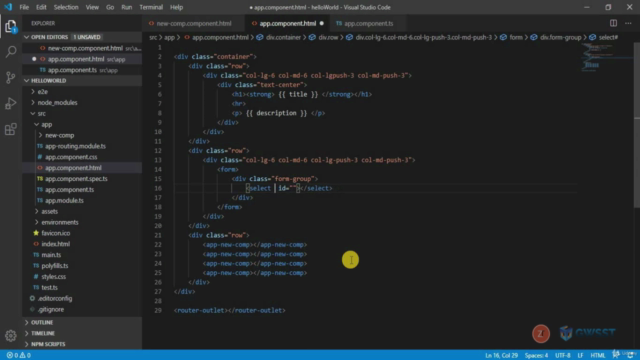Screen dimensions: 640x360
Task: Change end of line sequence LF
Action: pyautogui.click(x=580, y=355)
